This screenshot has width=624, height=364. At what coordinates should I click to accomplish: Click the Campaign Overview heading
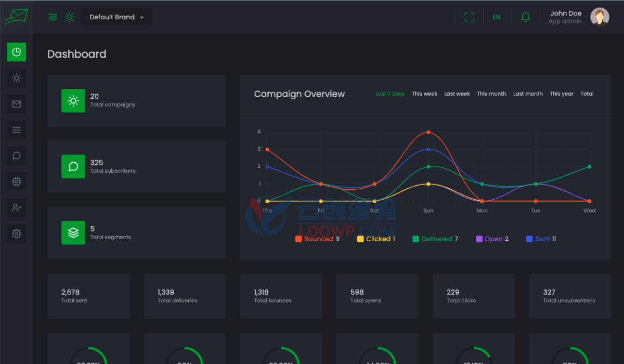299,94
